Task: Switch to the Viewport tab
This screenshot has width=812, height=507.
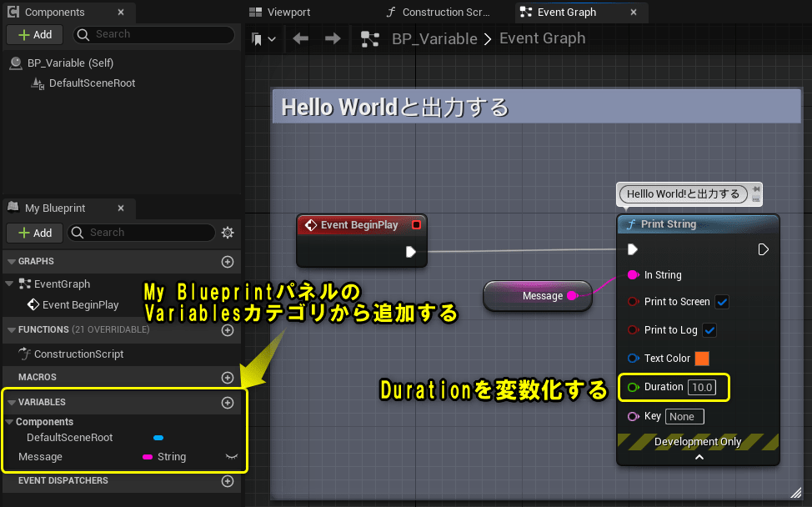Action: pyautogui.click(x=283, y=12)
